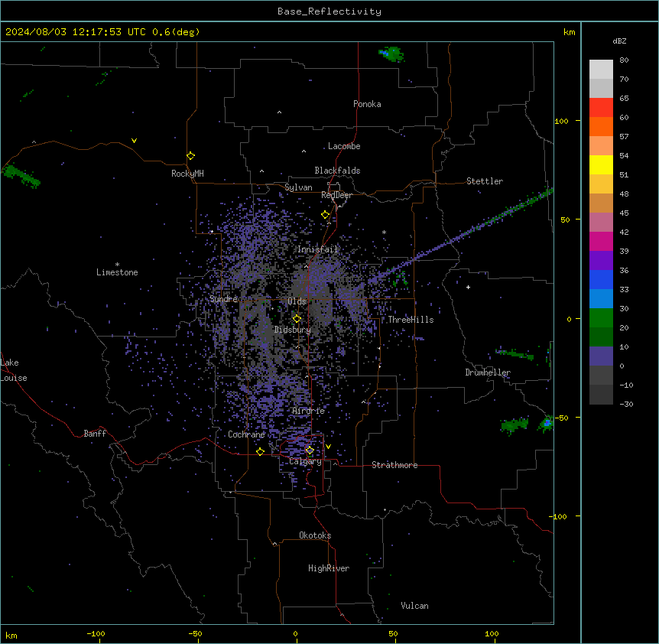Click the blue-centered echo at the east edge
The width and height of the screenshot is (659, 644).
(x=547, y=423)
